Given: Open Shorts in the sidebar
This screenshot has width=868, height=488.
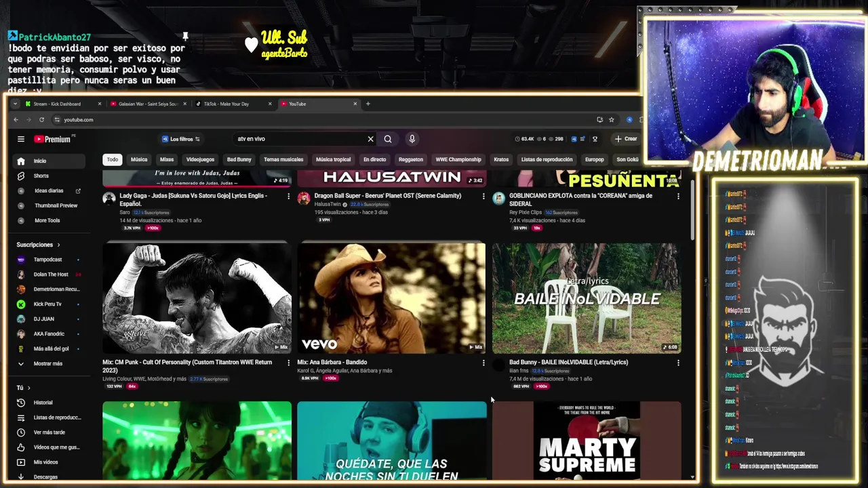Looking at the screenshot, I should pos(48,176).
